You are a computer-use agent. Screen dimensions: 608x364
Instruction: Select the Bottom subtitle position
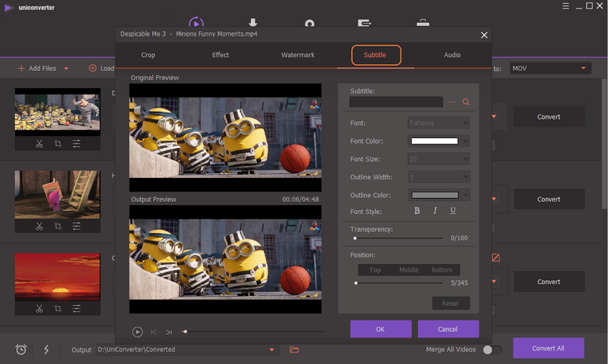pos(442,270)
